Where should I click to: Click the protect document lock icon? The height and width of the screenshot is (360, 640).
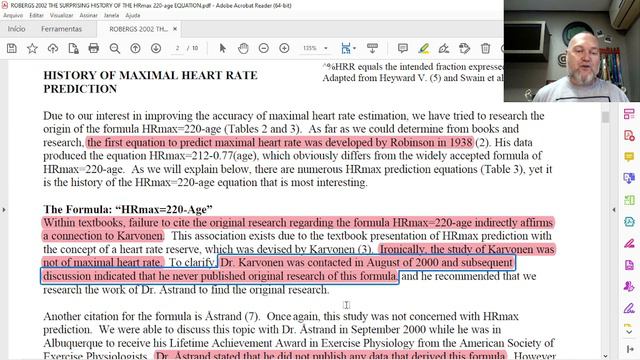tap(73, 49)
